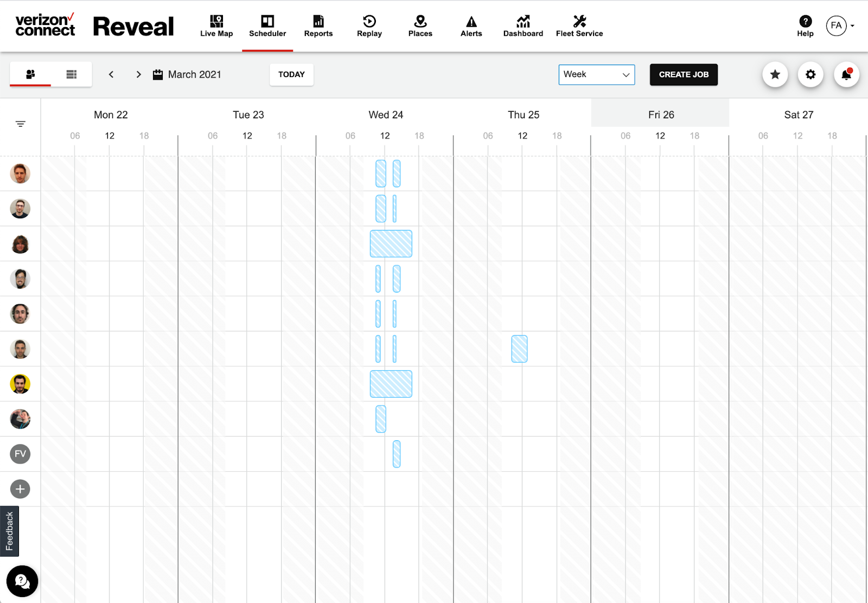Switch to technician view toggle
This screenshot has width=868, height=603.
[30, 74]
